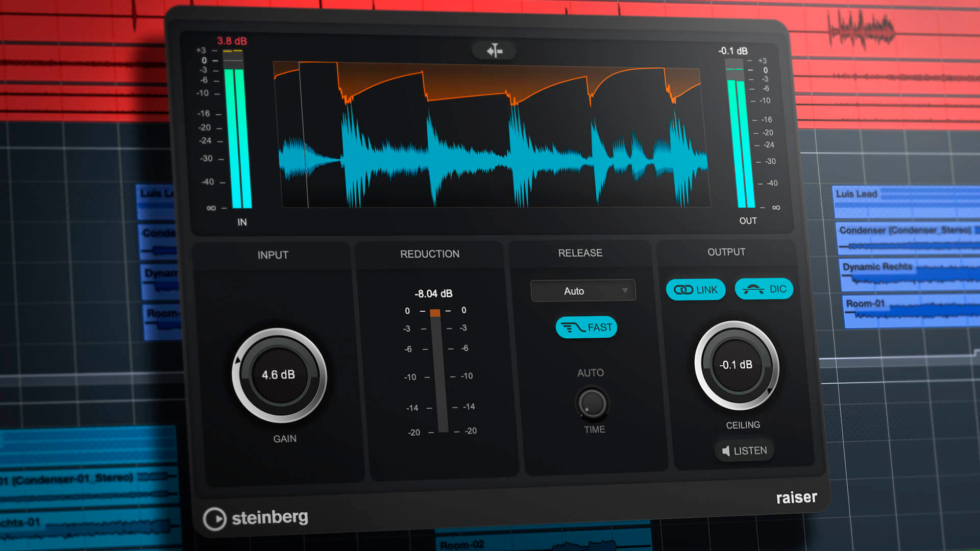Toggle the LINK channel button

pos(695,290)
